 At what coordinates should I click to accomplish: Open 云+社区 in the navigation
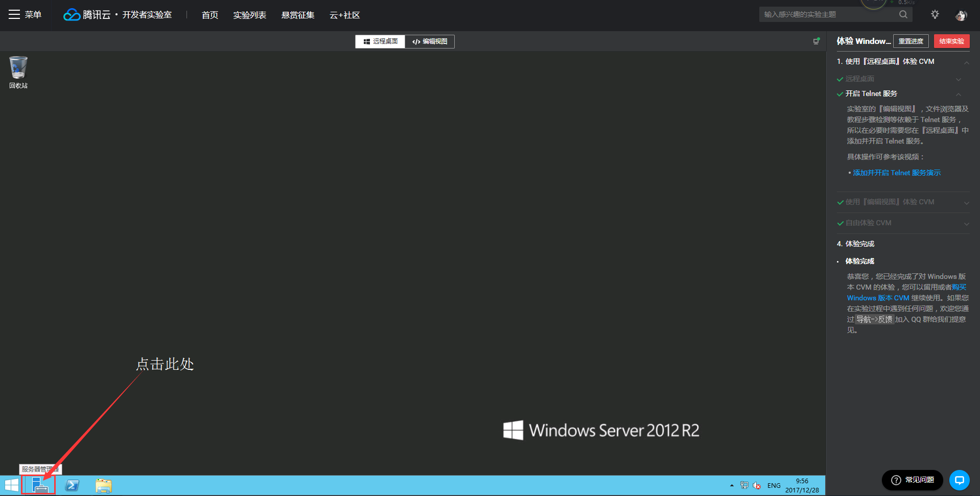pos(345,15)
